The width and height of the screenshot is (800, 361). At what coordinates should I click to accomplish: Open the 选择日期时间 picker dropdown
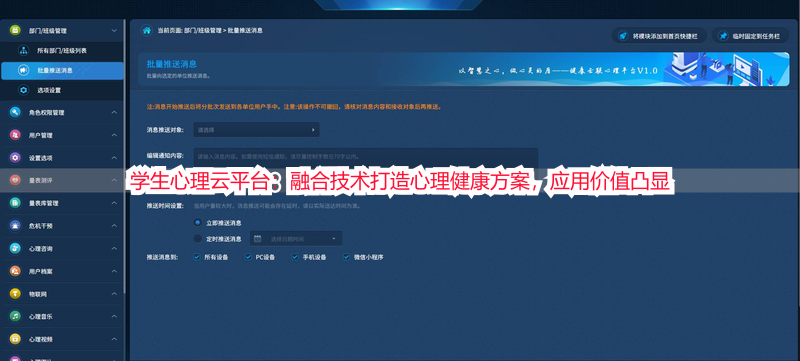(x=295, y=238)
